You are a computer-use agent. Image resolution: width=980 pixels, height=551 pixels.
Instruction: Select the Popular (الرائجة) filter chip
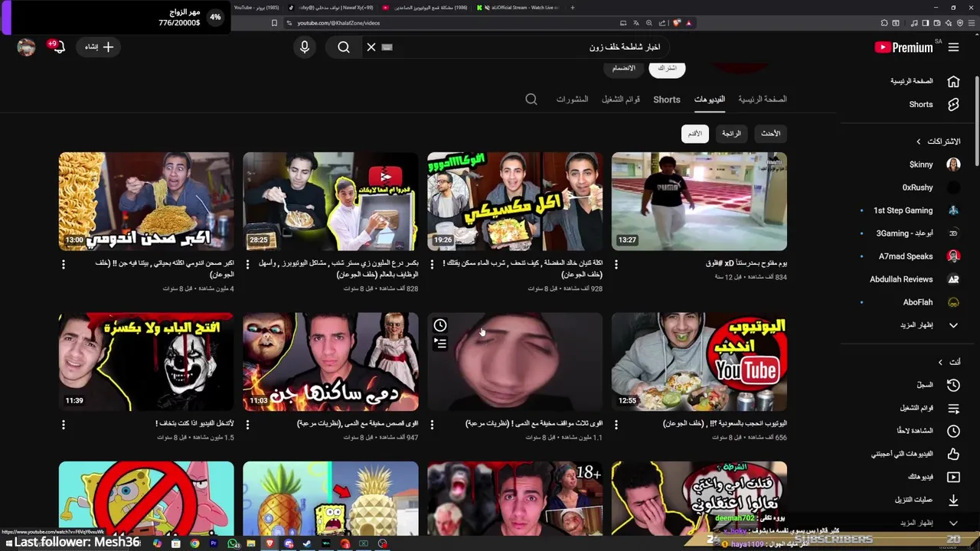click(731, 134)
